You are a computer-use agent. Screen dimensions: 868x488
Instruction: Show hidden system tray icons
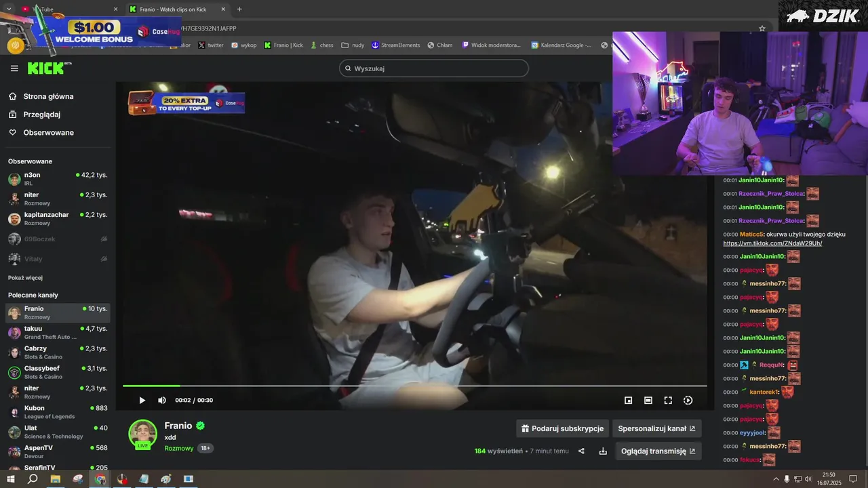[x=776, y=479]
